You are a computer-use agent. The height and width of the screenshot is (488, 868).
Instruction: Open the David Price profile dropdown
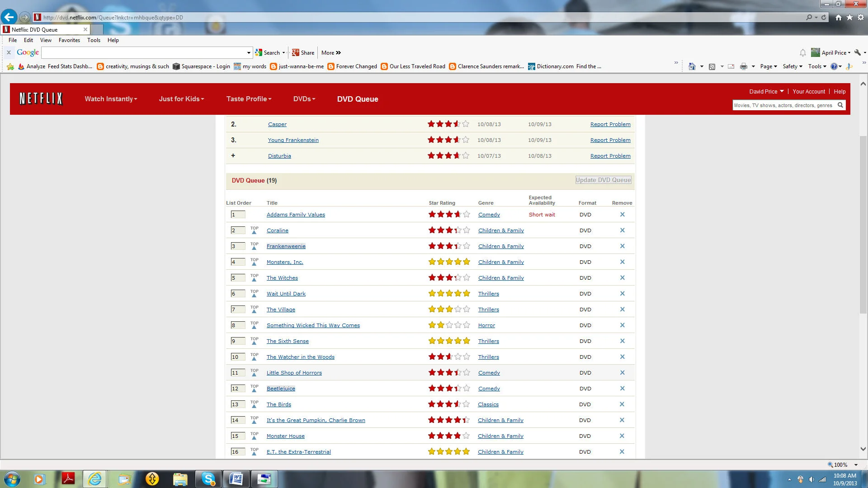click(766, 91)
